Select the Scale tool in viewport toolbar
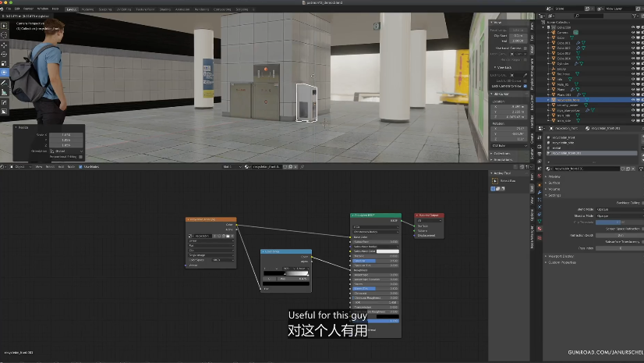Image resolution: width=644 pixels, height=363 pixels. [4, 63]
